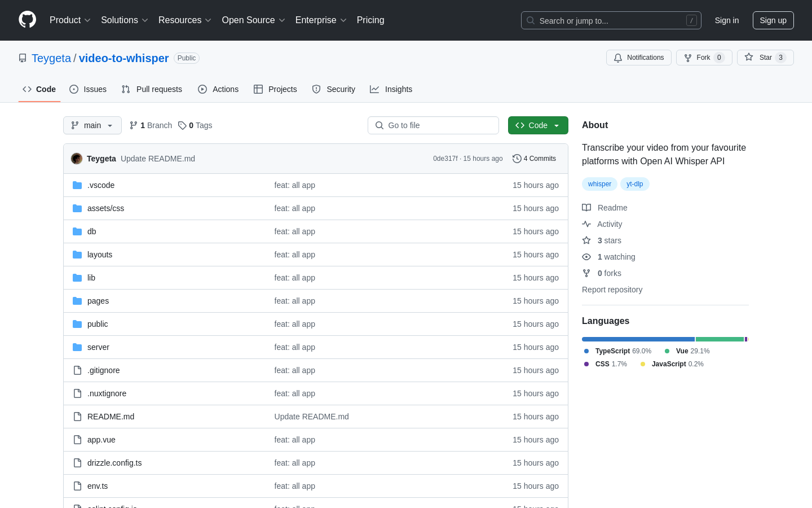Click the green Vue segment of language bar
The height and width of the screenshot is (508, 812).
720,339
